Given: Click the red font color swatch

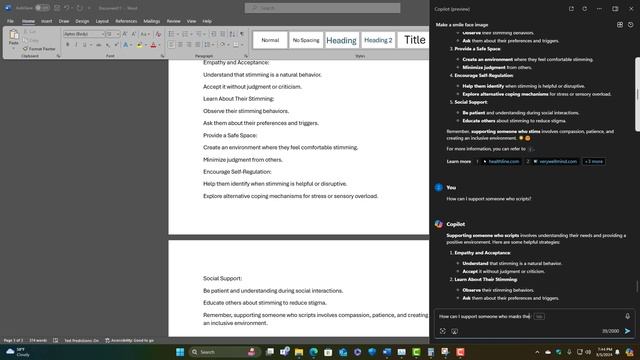Looking at the screenshot, I should click(x=153, y=45).
